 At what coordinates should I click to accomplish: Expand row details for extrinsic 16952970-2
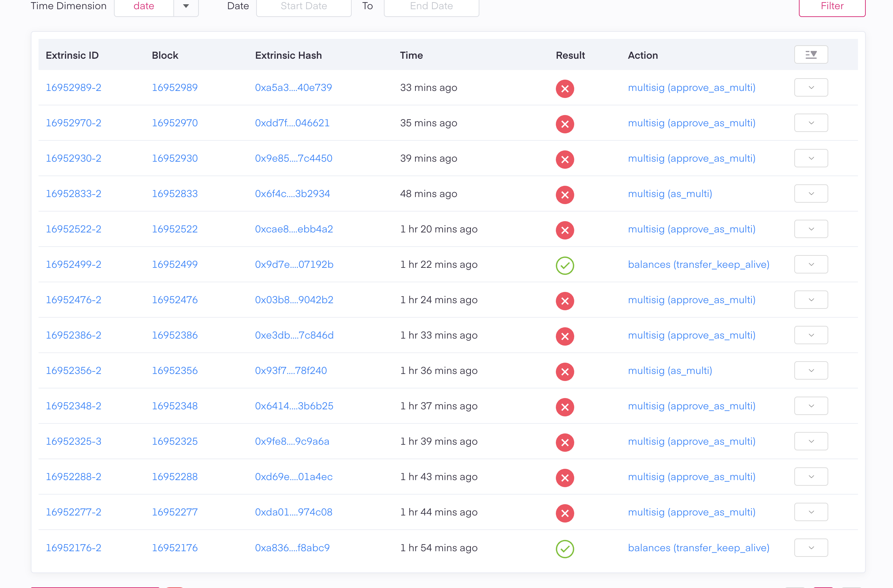pos(811,123)
